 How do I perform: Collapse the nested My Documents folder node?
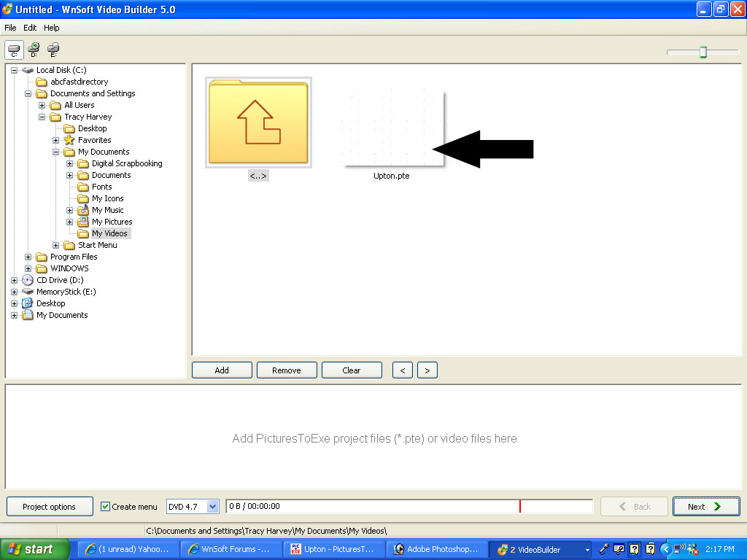pos(55,152)
